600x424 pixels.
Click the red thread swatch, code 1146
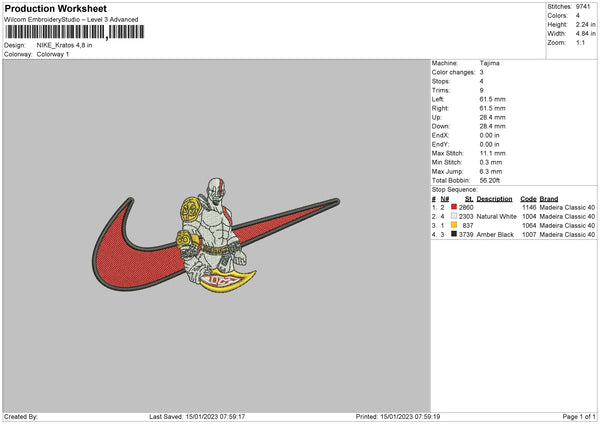pos(454,207)
